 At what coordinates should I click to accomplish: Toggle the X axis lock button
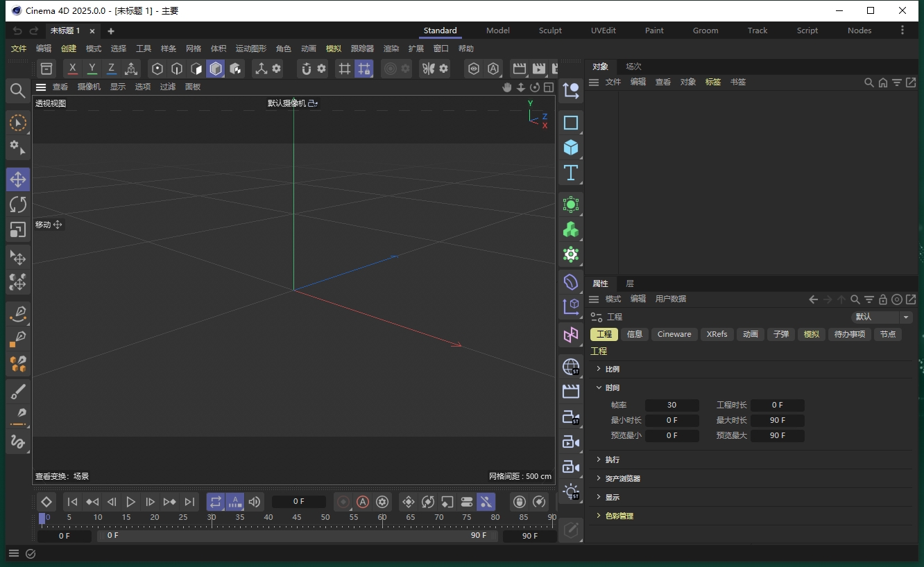pos(72,69)
